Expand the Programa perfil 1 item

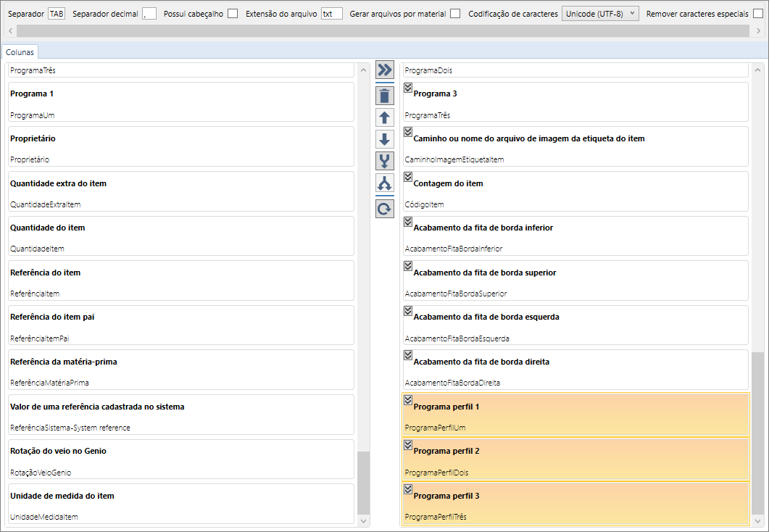tap(408, 400)
